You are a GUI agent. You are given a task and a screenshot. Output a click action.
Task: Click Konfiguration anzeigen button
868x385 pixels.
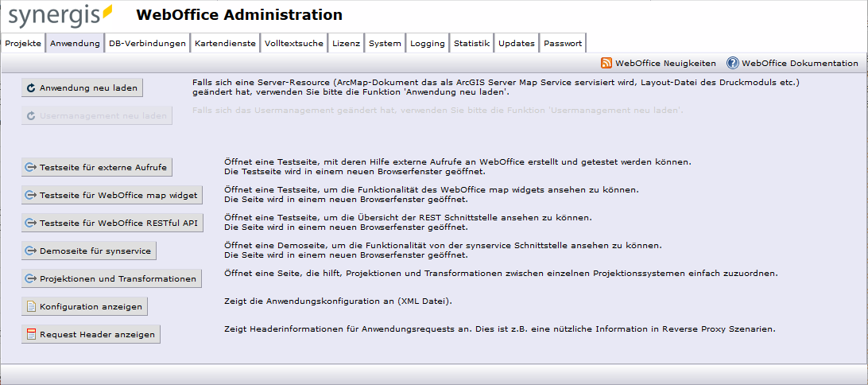(x=85, y=306)
